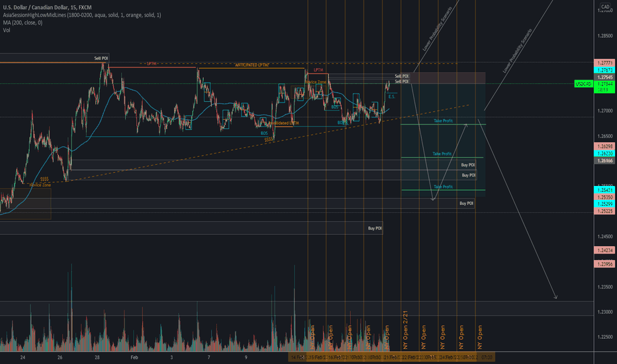Click the 1.23000 price axis value
The image size is (617, 364).
[605, 312]
